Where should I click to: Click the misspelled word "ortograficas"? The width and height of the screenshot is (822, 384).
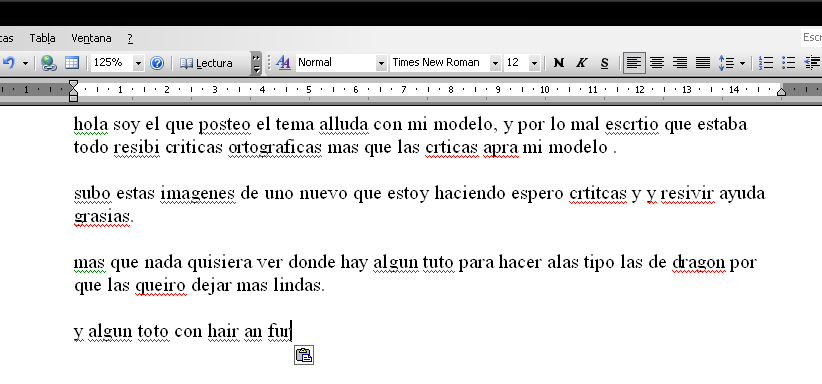(275, 148)
